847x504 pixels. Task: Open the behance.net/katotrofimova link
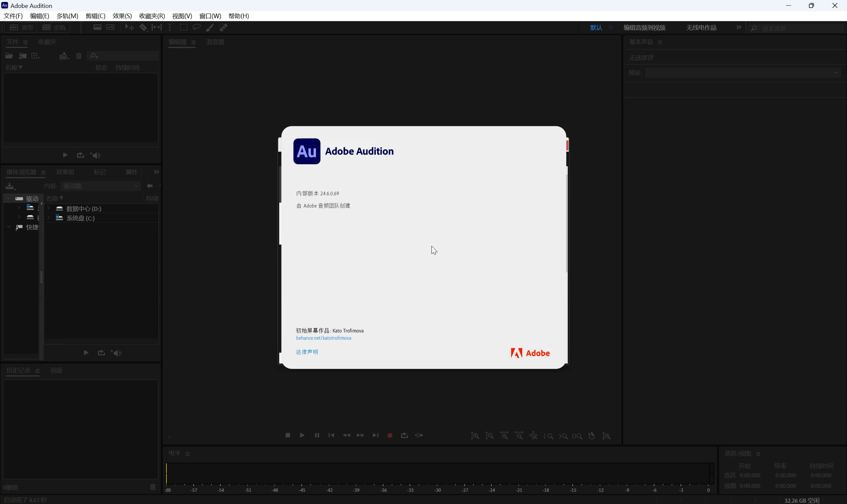[x=324, y=338]
